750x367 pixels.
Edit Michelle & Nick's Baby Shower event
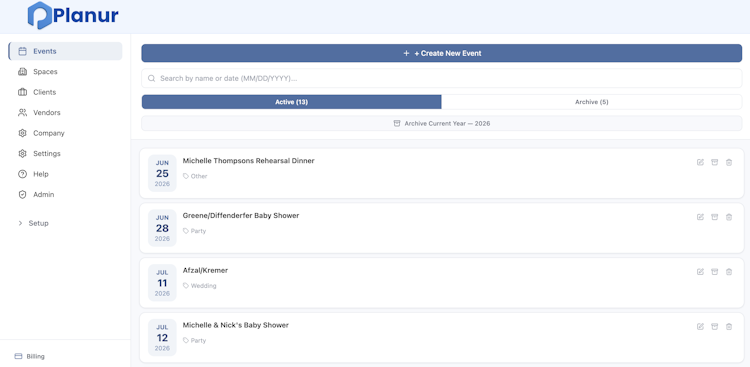[x=700, y=326]
